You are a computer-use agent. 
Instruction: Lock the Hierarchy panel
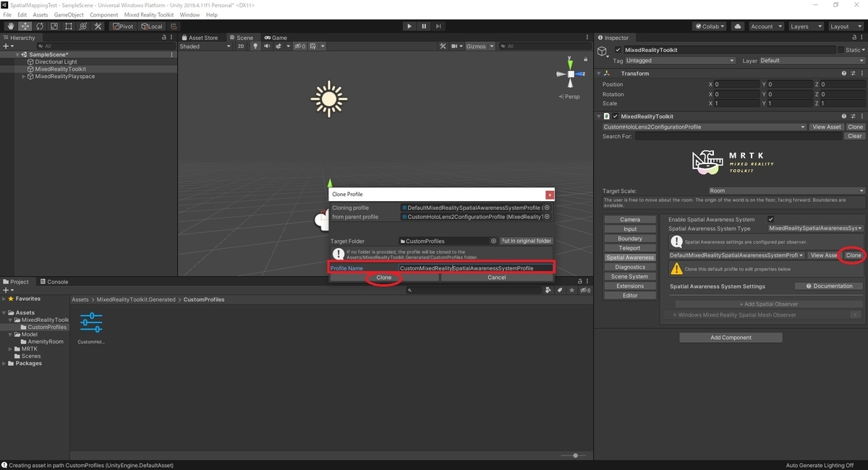pos(164,38)
